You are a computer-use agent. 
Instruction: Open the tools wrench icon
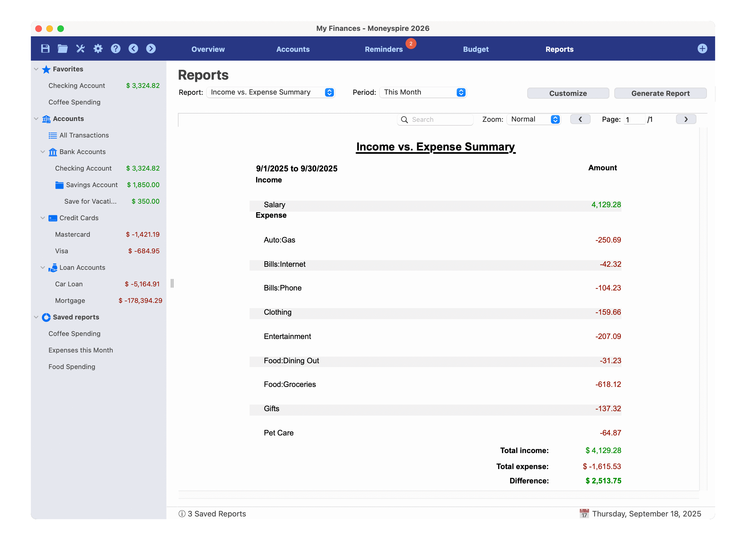coord(80,49)
